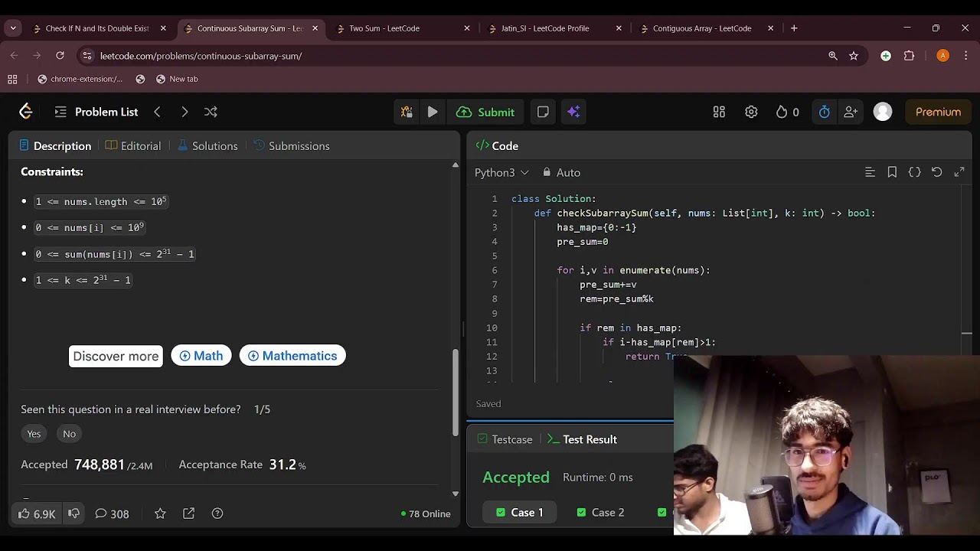Image resolution: width=980 pixels, height=551 pixels.
Task: Open the Problem List panel
Action: (96, 112)
